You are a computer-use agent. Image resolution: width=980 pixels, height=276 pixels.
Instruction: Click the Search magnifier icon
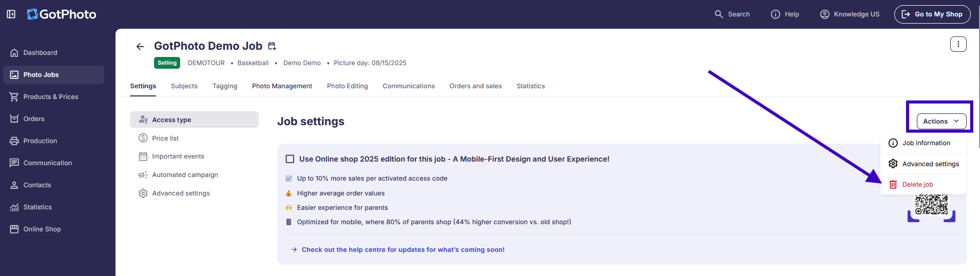click(x=719, y=14)
